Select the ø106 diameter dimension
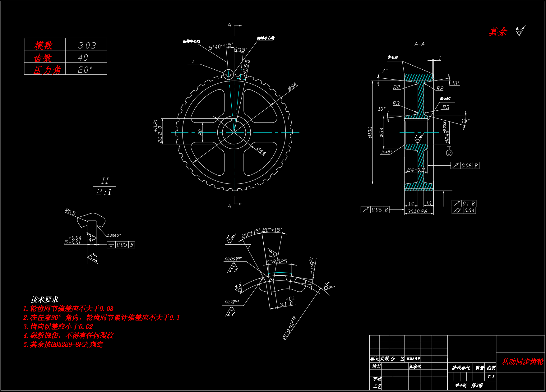Image resolution: width=546 pixels, height=392 pixels. tap(370, 133)
